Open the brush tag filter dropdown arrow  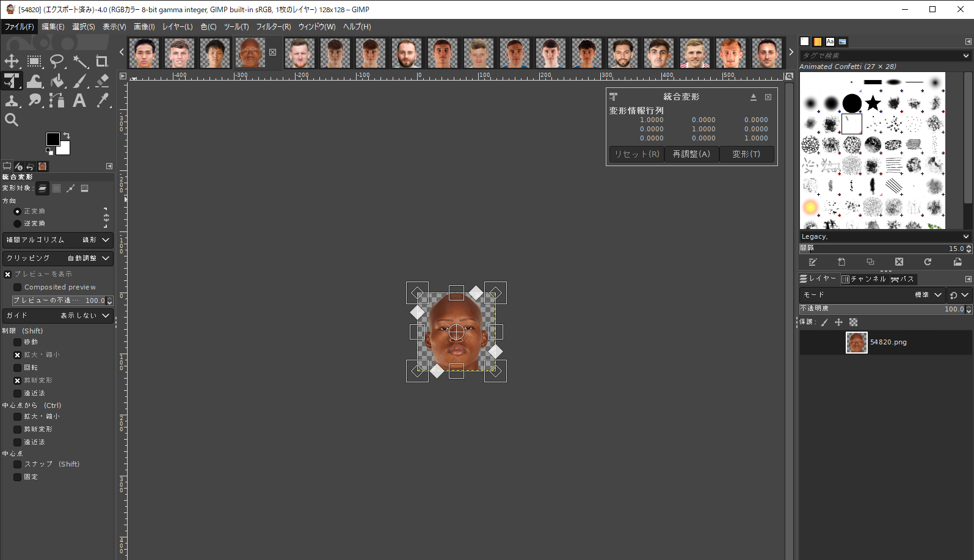tap(965, 56)
